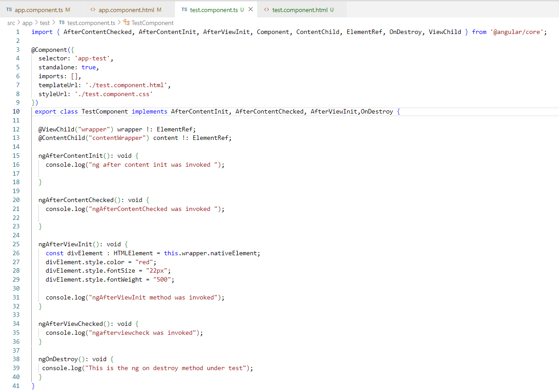Click line number 25 in the gutter

[16, 244]
